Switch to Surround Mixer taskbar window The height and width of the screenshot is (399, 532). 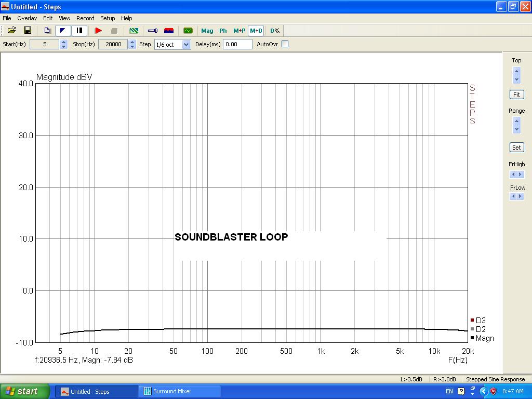coord(179,392)
